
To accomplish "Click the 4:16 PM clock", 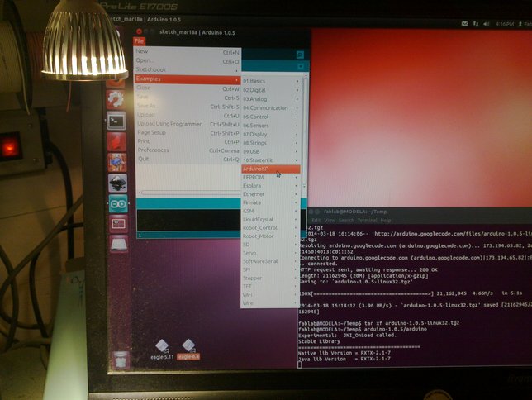I will [x=505, y=24].
